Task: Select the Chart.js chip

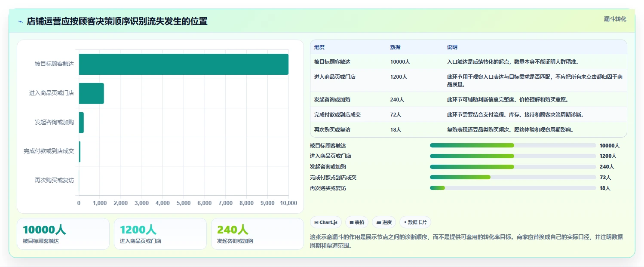Action: coord(326,222)
